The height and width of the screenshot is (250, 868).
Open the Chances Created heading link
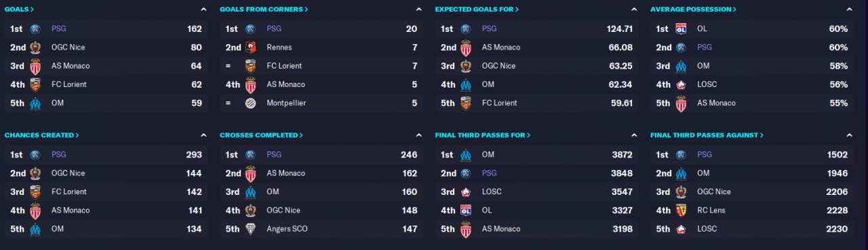(x=42, y=135)
